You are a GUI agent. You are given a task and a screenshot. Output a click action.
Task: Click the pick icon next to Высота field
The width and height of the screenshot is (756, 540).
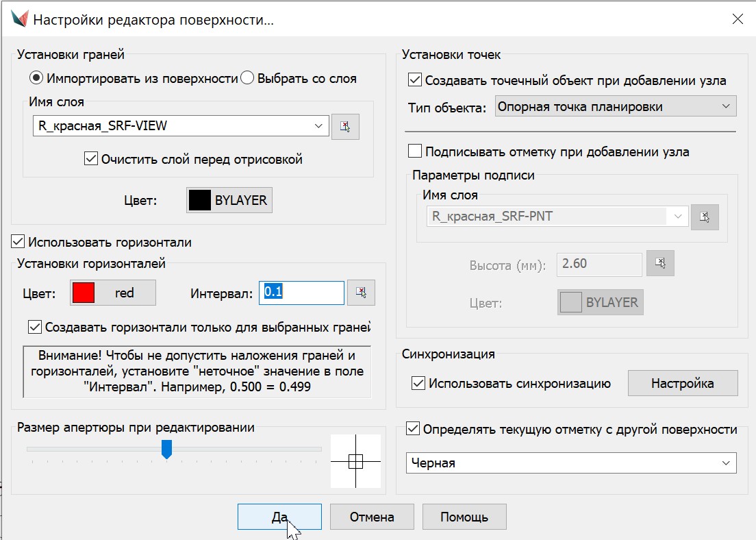click(x=660, y=263)
